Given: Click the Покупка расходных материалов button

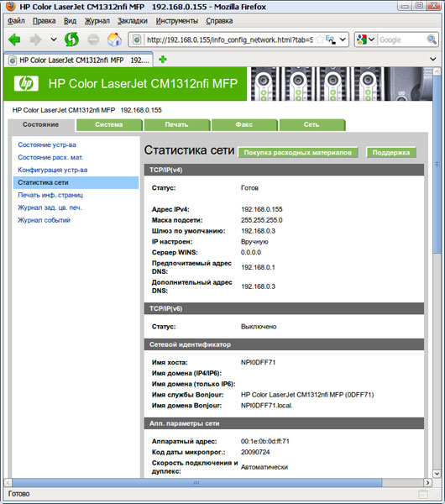Looking at the screenshot, I should tap(298, 152).
